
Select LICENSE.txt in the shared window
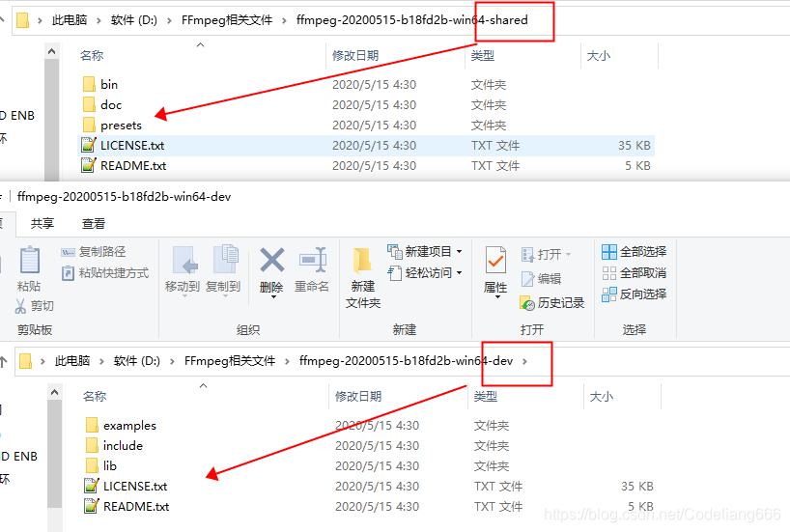coord(123,146)
